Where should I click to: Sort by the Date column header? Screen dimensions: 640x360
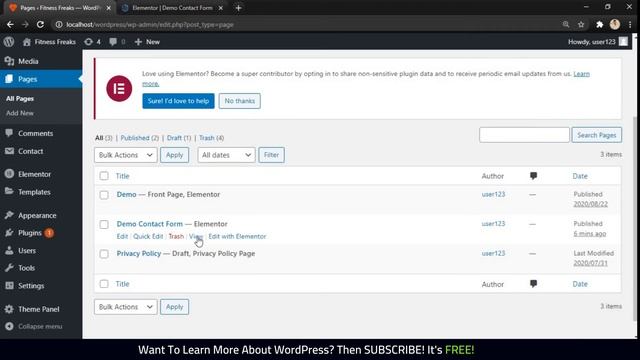tap(580, 176)
